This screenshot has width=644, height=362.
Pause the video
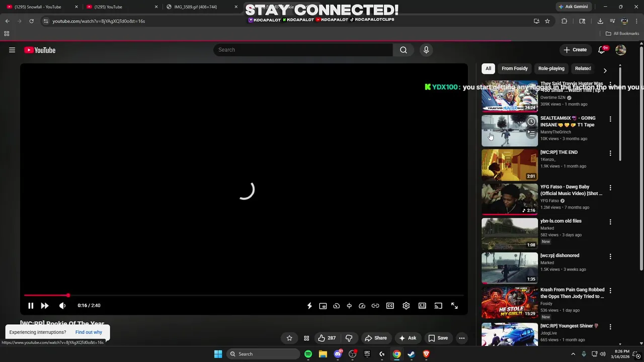point(31,306)
